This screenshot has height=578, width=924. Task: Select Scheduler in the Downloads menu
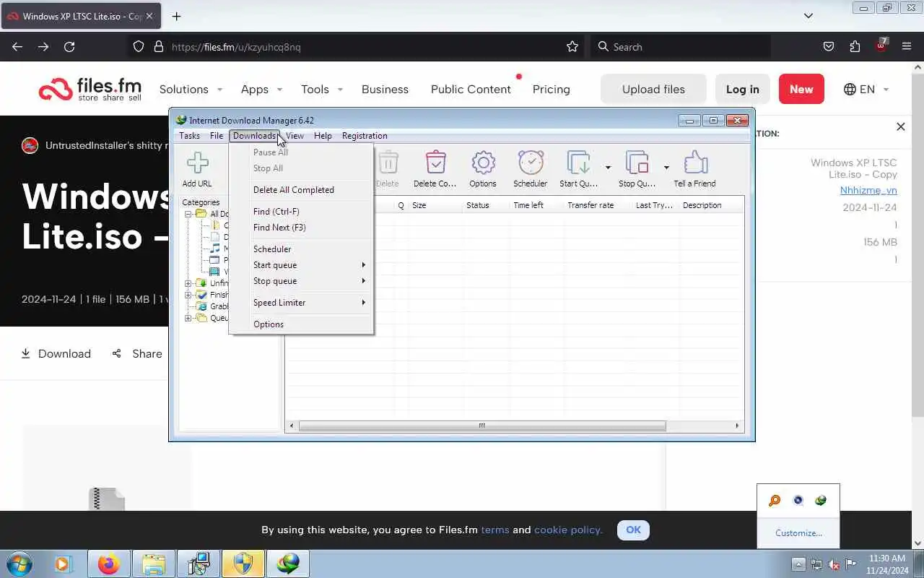pos(302,249)
